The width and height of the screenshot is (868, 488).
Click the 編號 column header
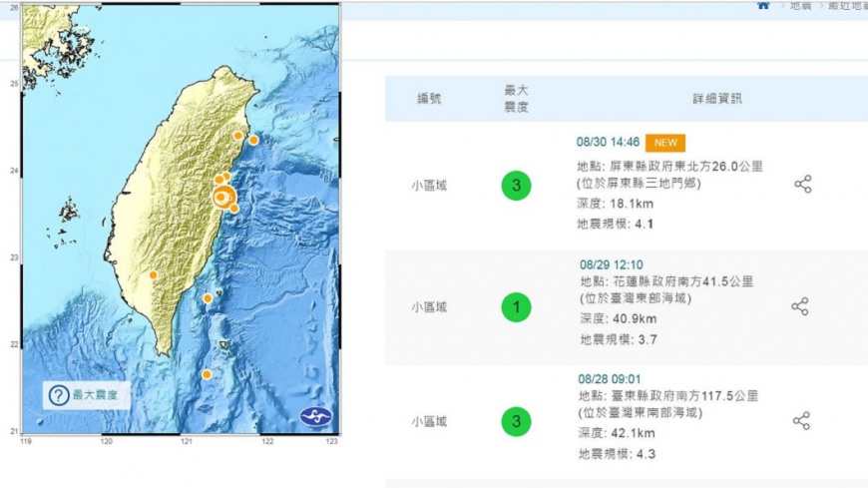click(x=429, y=99)
